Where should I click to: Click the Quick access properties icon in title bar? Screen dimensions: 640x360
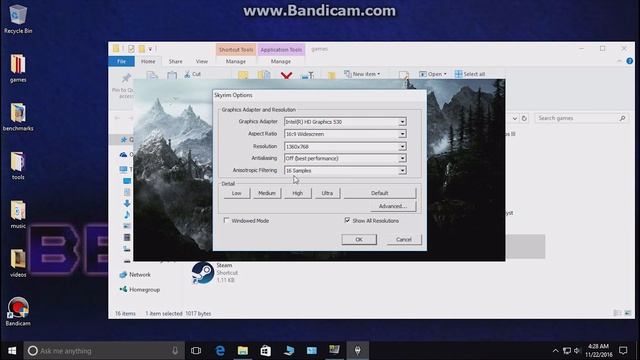[x=131, y=49]
